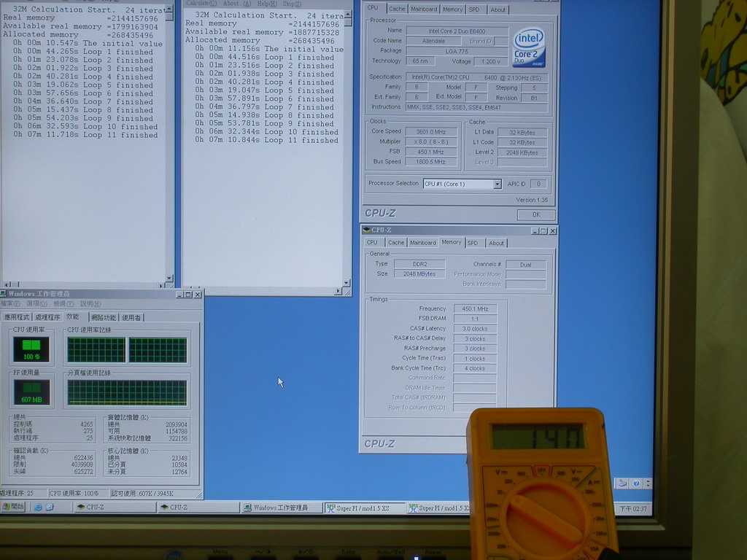Switch to Windows 工作管理員 on the taskbar
The image size is (747, 560).
pos(282,507)
